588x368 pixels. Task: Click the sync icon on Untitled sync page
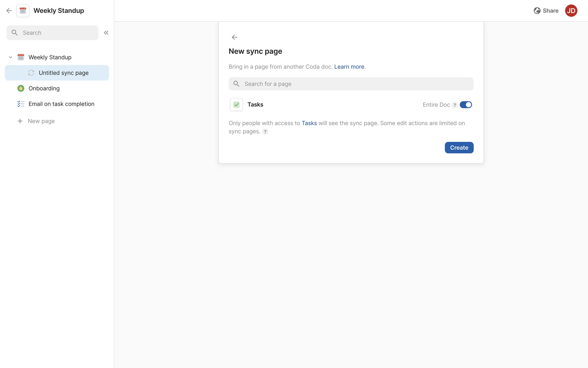click(31, 73)
